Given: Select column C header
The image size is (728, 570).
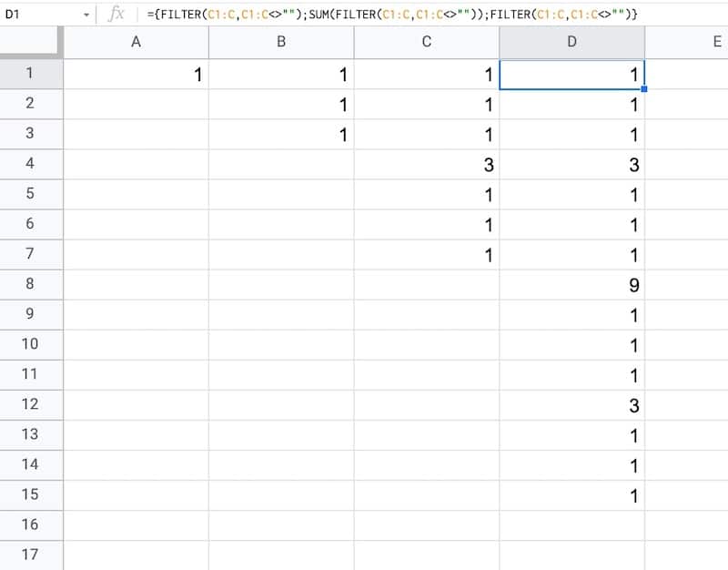Looking at the screenshot, I should (x=427, y=42).
